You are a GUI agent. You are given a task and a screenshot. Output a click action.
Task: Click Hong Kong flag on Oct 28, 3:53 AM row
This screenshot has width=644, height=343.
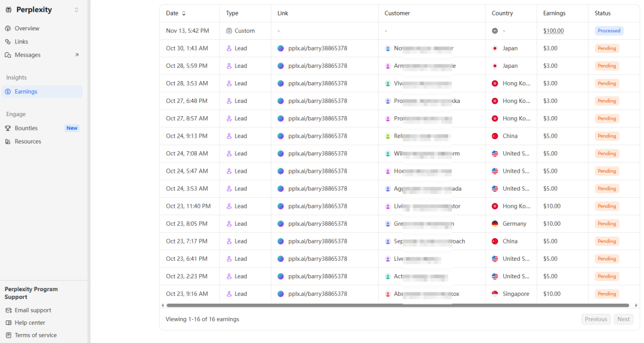tap(495, 83)
